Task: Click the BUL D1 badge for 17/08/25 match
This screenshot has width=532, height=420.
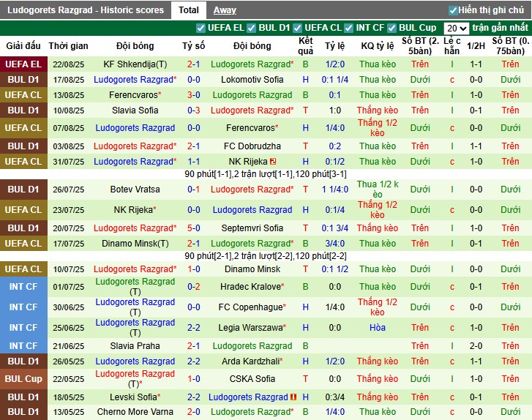Action: coord(23,80)
